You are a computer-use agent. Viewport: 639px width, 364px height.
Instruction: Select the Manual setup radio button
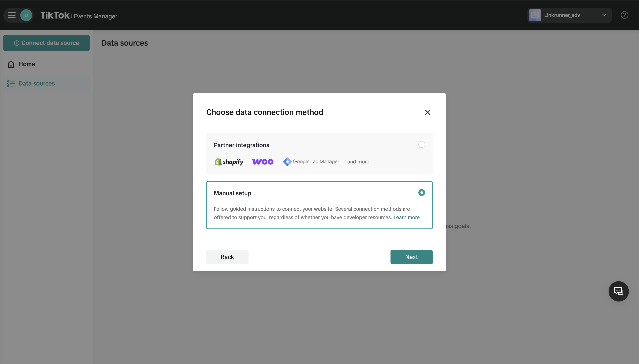coord(422,193)
